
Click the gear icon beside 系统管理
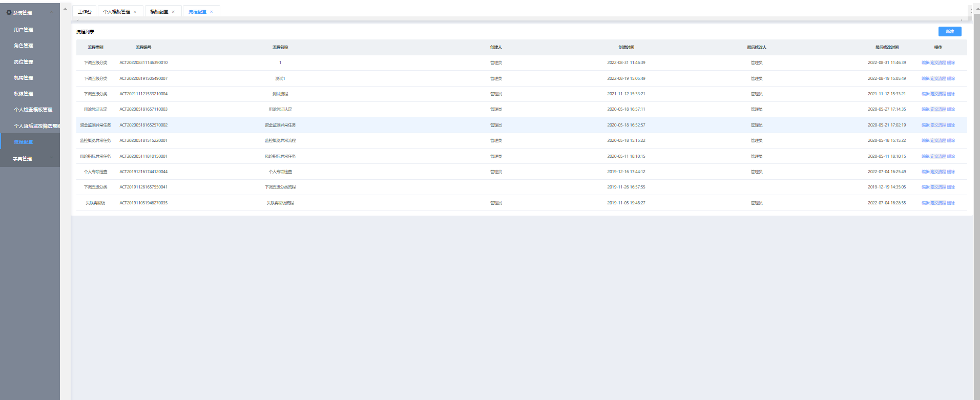click(9, 12)
